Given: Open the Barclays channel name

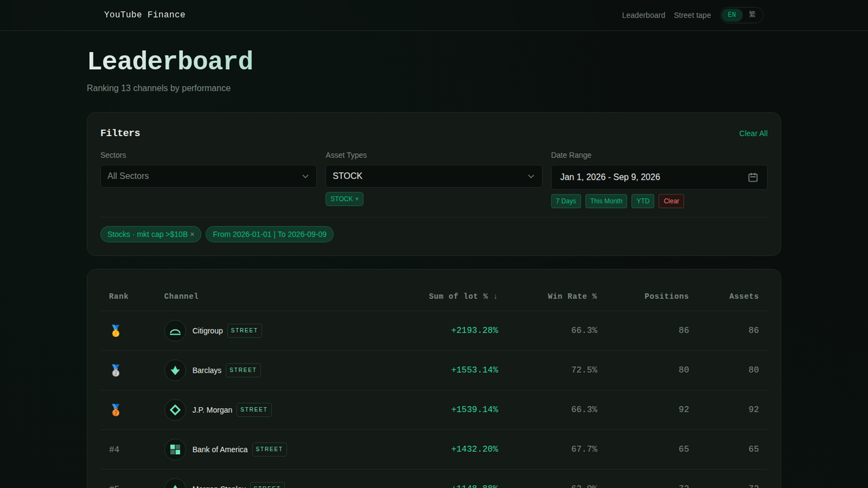Looking at the screenshot, I should (207, 370).
